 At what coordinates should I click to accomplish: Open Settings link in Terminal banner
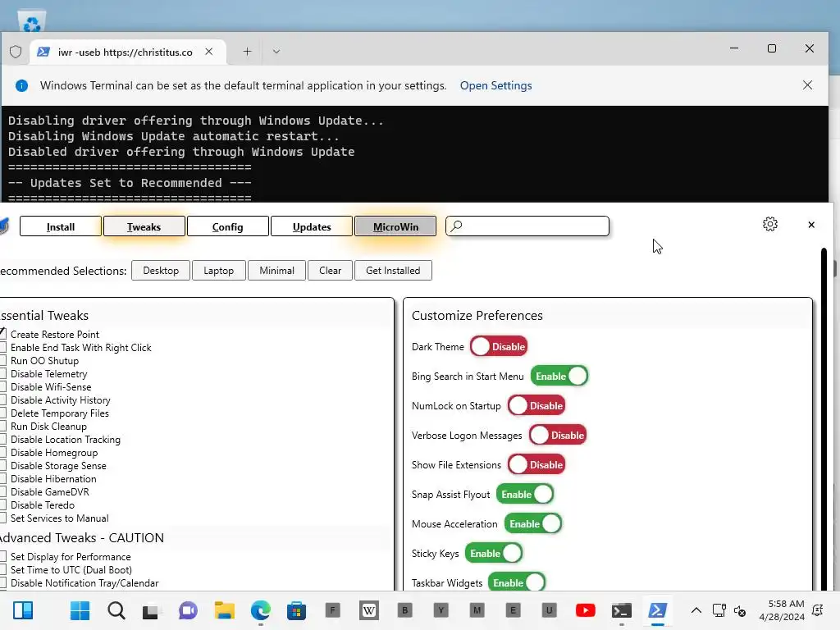(x=496, y=85)
